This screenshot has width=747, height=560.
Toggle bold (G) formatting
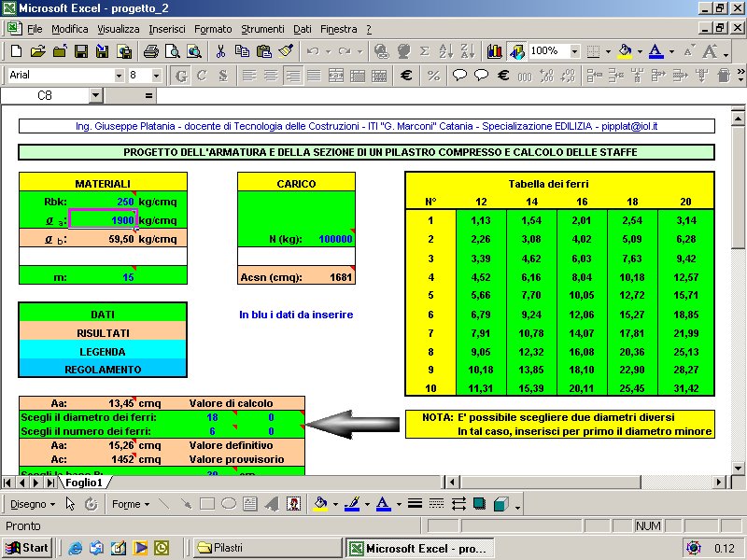[180, 76]
